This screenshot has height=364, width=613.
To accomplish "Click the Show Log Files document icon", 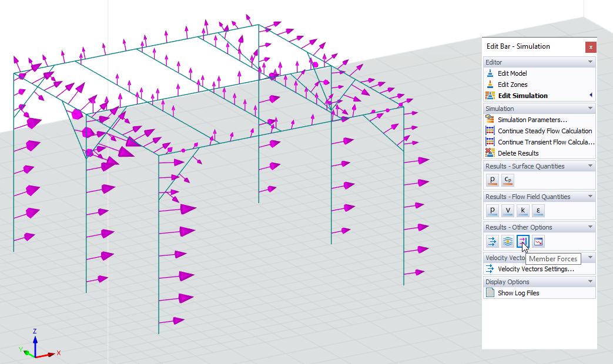I will tap(490, 292).
